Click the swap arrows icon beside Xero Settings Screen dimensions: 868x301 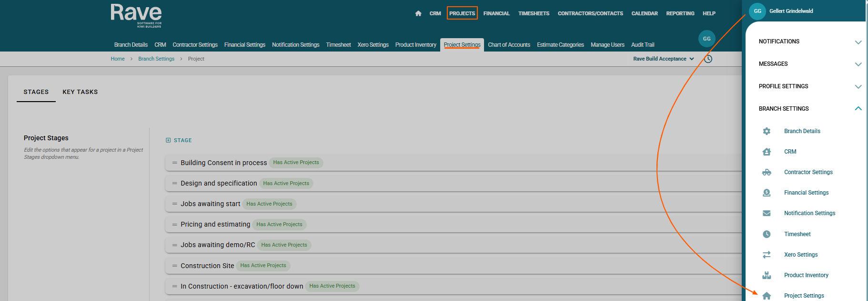[767, 255]
